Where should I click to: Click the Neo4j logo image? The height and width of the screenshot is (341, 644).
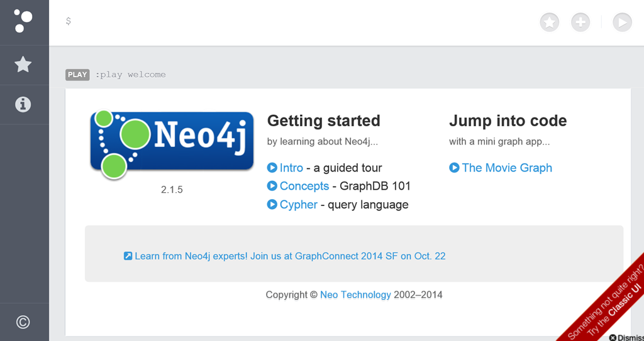click(172, 144)
